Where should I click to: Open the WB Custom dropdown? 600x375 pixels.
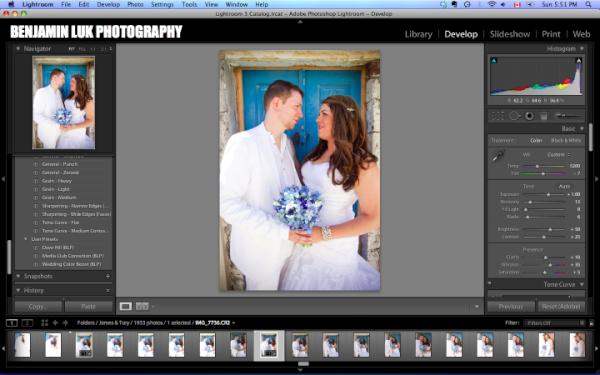click(559, 155)
